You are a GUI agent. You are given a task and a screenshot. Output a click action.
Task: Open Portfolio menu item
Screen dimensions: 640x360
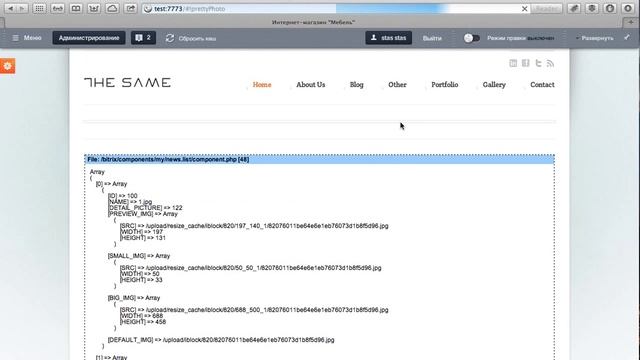click(x=444, y=84)
